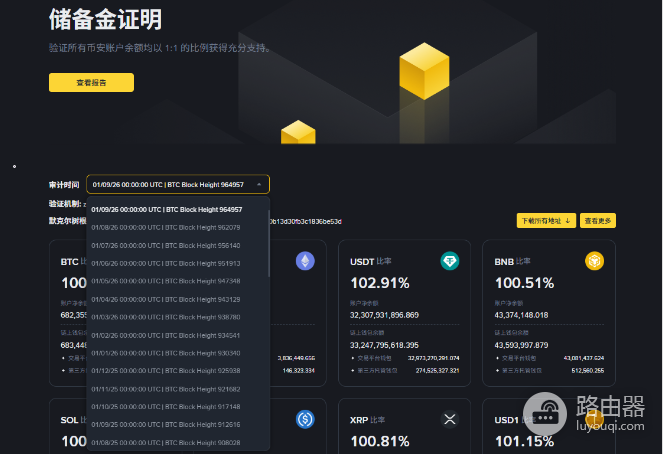Viewport: 663px width, 454px height.
Task: Click the USDT 比率 card title
Action: point(371,262)
